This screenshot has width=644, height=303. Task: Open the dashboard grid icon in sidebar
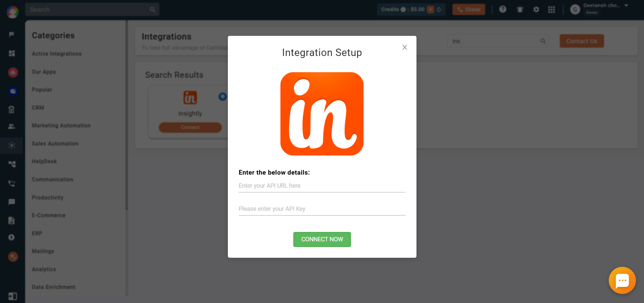pyautogui.click(x=12, y=53)
